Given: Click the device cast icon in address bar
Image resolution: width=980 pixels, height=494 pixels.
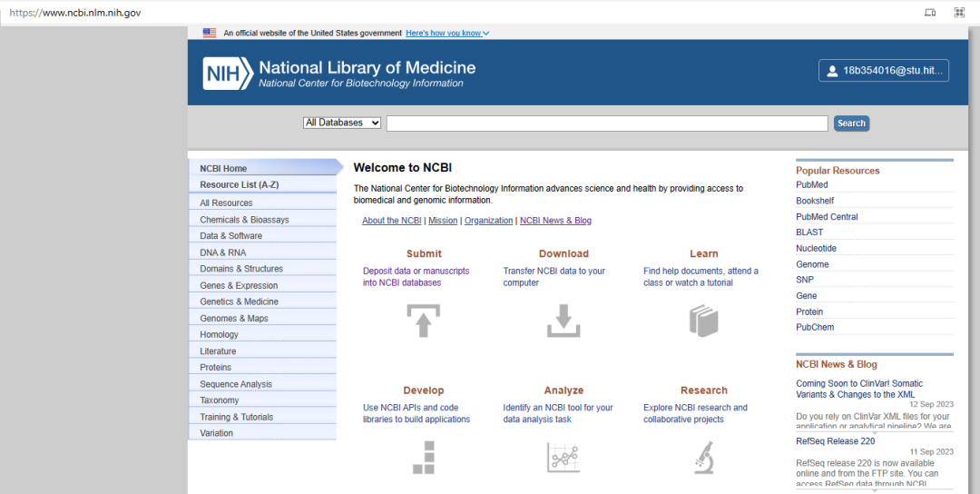Looking at the screenshot, I should tap(930, 13).
